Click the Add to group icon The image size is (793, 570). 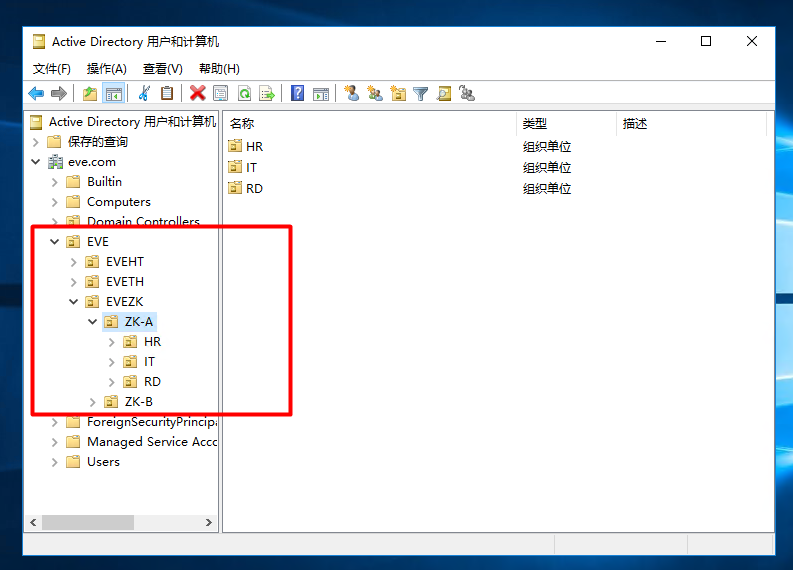(466, 93)
